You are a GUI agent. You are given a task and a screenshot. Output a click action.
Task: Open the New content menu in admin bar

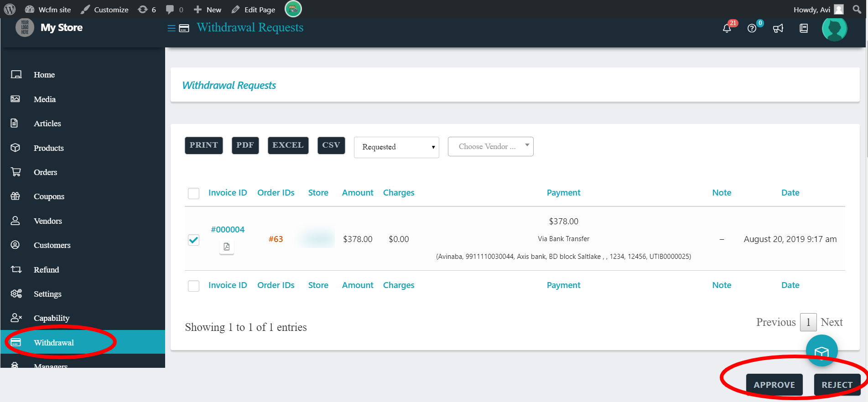208,10
